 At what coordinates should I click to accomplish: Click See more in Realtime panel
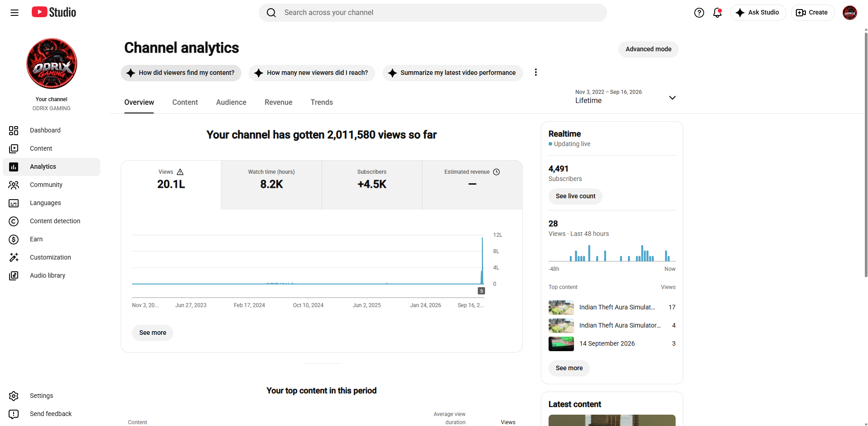(x=569, y=368)
